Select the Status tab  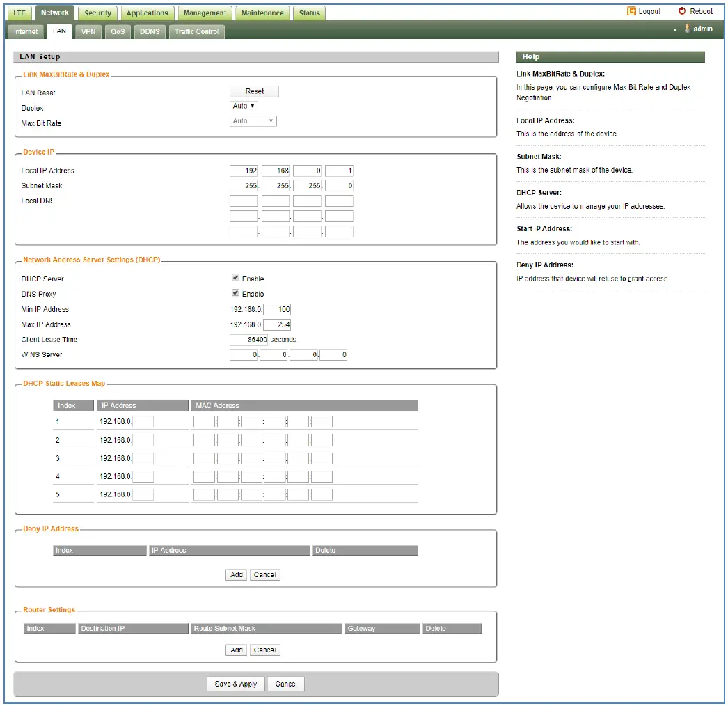[310, 13]
